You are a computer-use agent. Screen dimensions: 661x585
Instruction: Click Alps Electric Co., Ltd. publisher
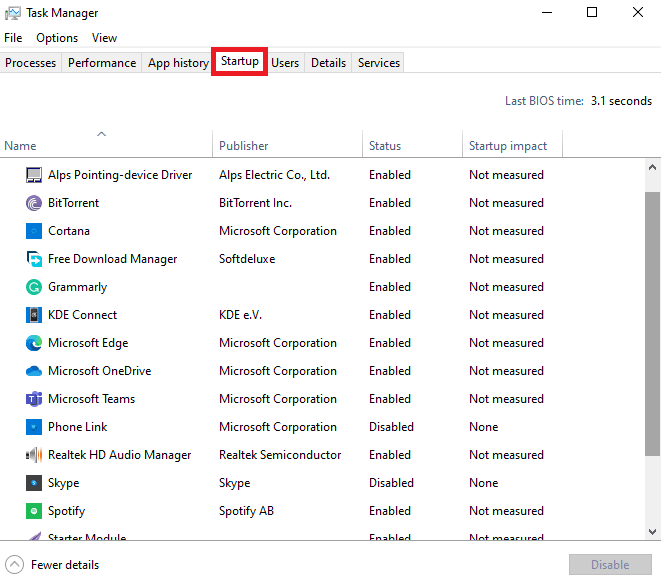(274, 175)
